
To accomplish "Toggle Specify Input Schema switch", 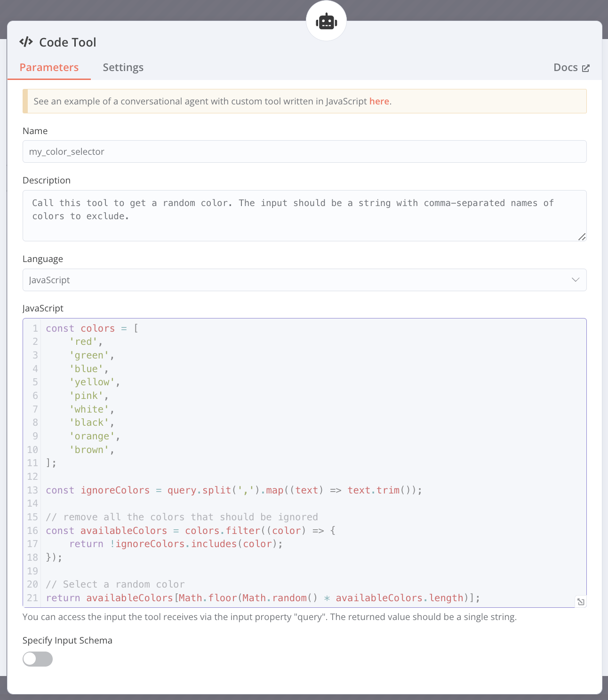I will pos(38,659).
